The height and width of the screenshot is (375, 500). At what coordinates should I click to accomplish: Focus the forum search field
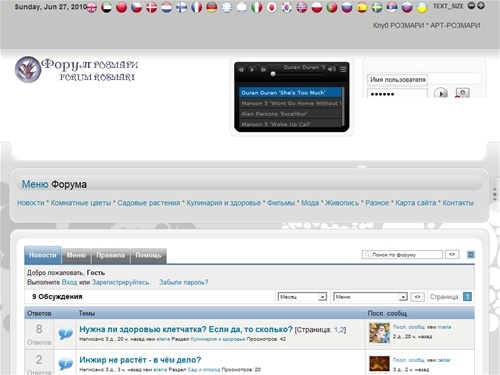coord(402,255)
